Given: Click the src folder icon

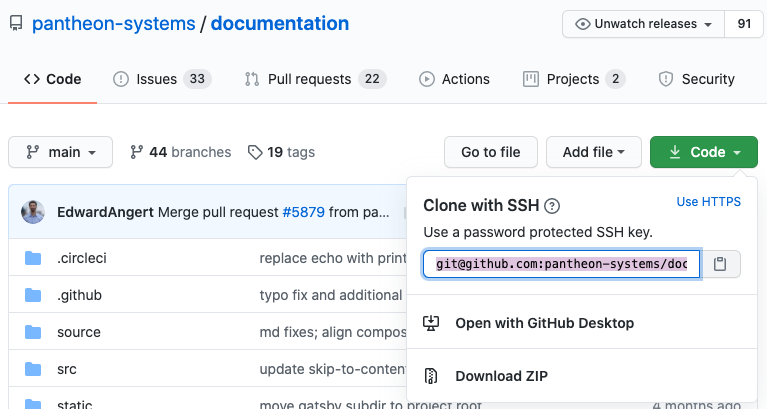Looking at the screenshot, I should pyautogui.click(x=33, y=369).
